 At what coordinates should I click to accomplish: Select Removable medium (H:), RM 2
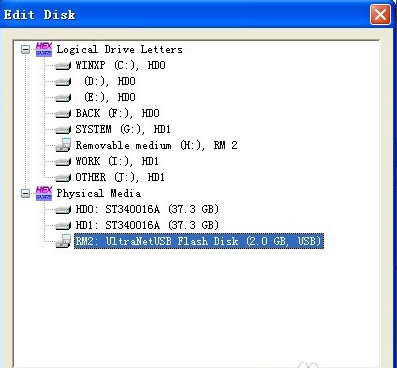click(156, 145)
